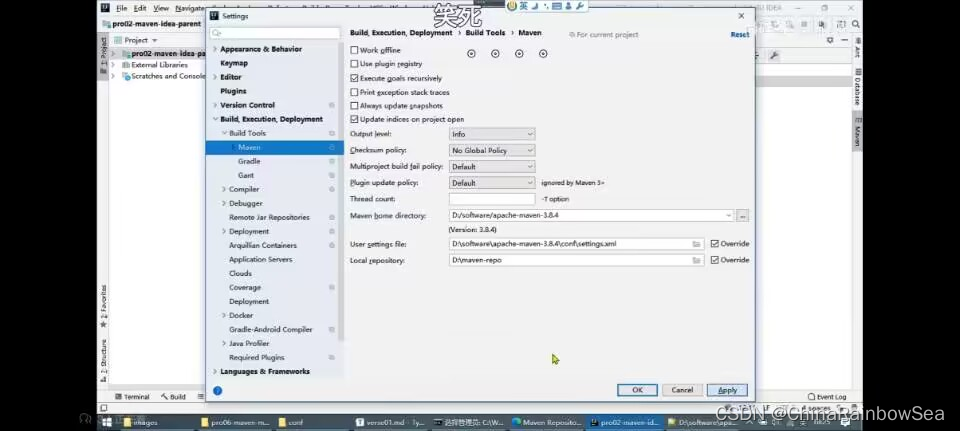Screen dimensions: 960x431
Task: Expand the Editor settings node
Action: tap(215, 77)
